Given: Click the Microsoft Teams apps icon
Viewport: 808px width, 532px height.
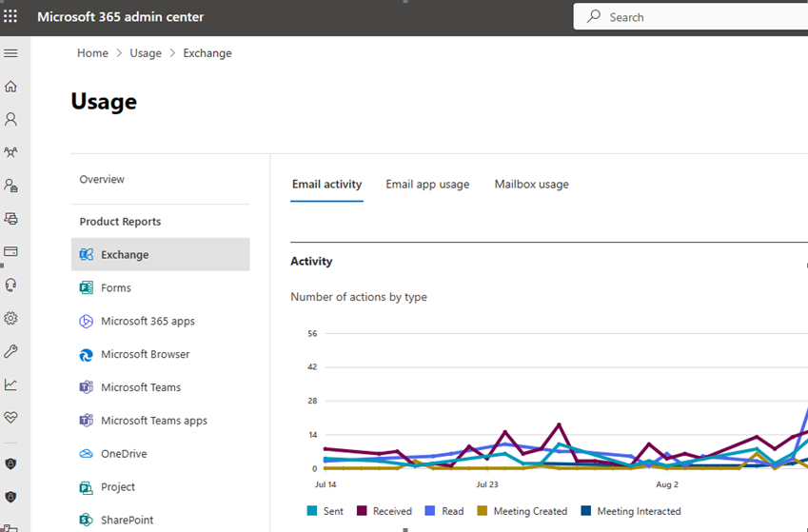Looking at the screenshot, I should click(x=86, y=421).
